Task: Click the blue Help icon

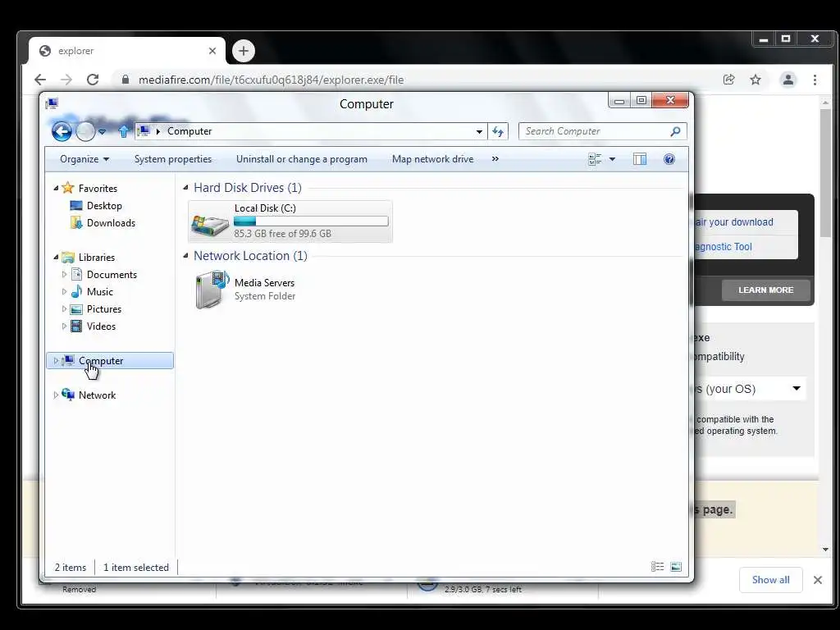Action: point(669,159)
